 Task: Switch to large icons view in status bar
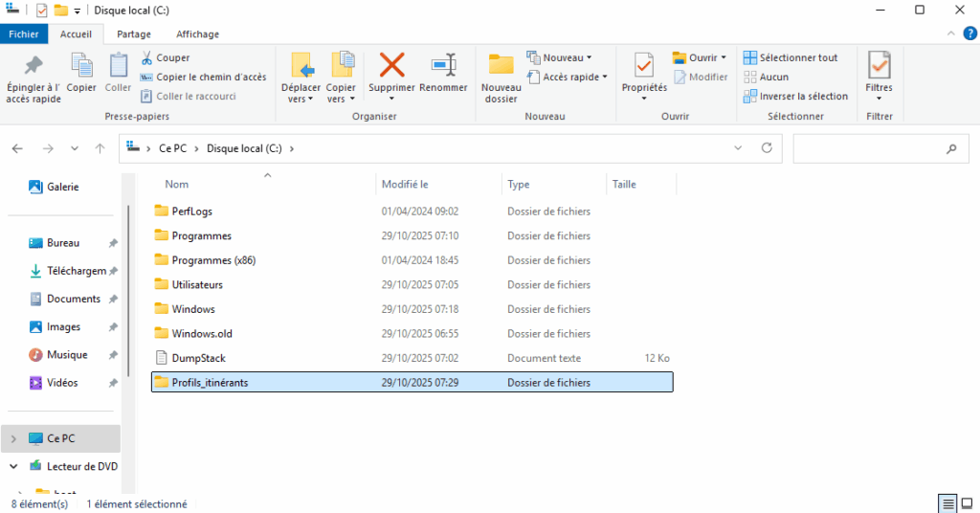pyautogui.click(x=967, y=503)
